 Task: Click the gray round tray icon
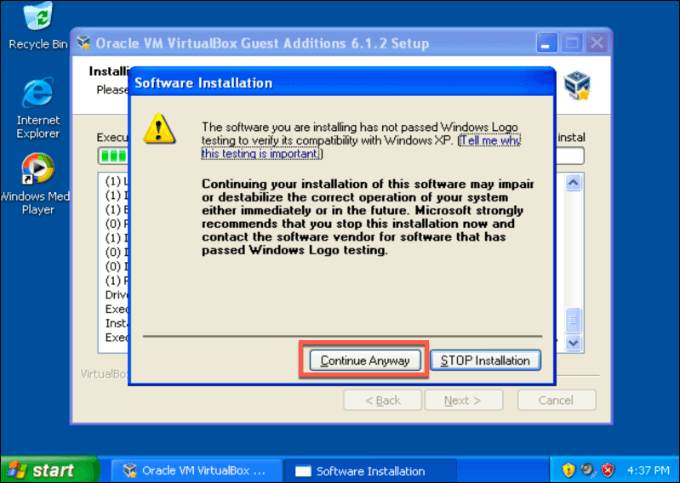pos(588,470)
